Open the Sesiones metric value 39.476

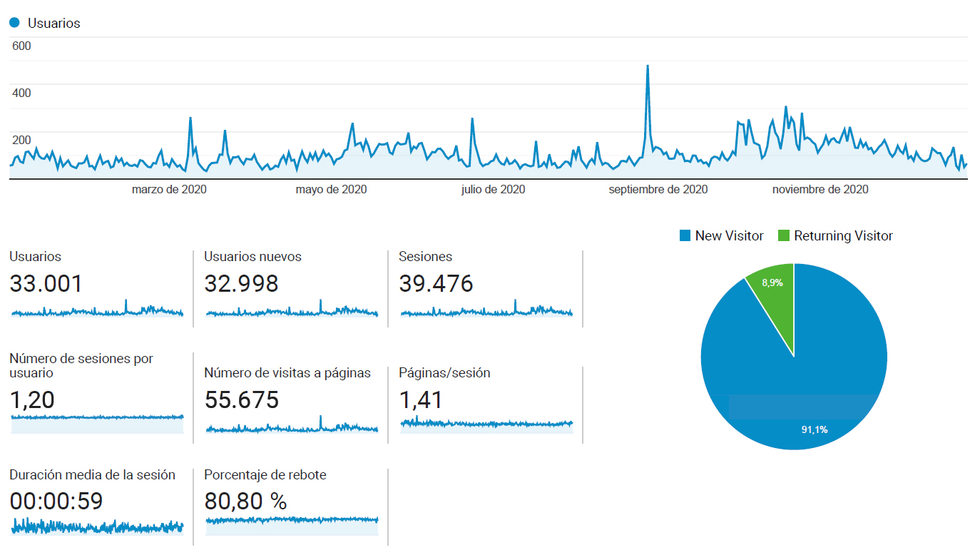[x=436, y=284]
